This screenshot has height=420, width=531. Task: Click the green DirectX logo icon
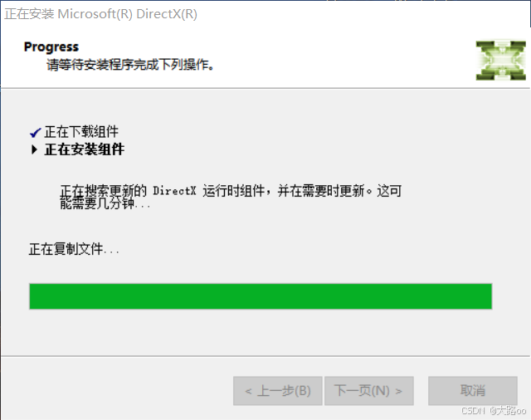501,61
